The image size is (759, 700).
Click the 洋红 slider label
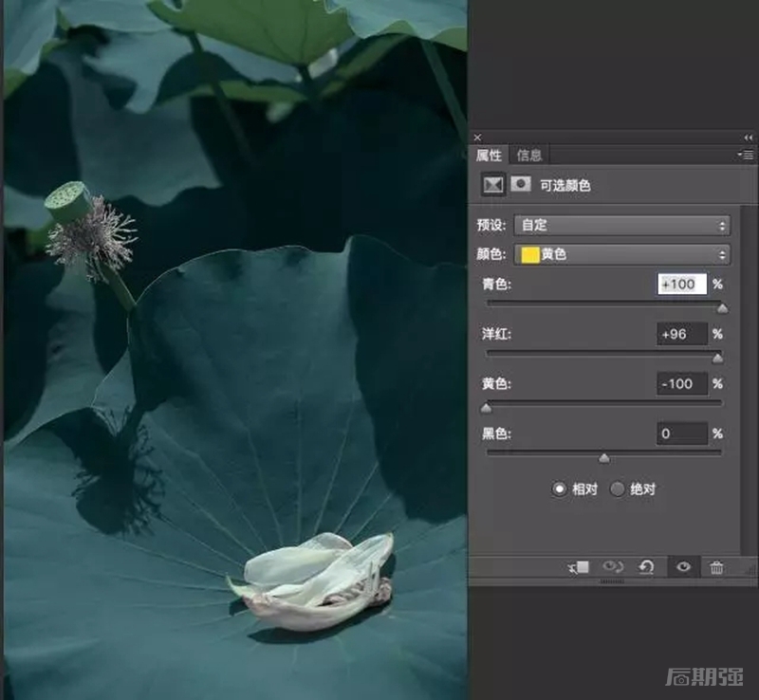496,334
